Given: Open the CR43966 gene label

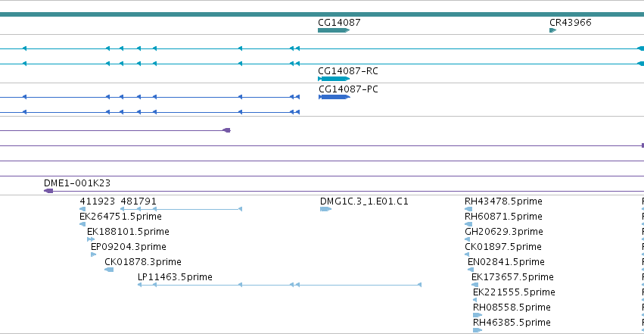Looking at the screenshot, I should tap(571, 22).
